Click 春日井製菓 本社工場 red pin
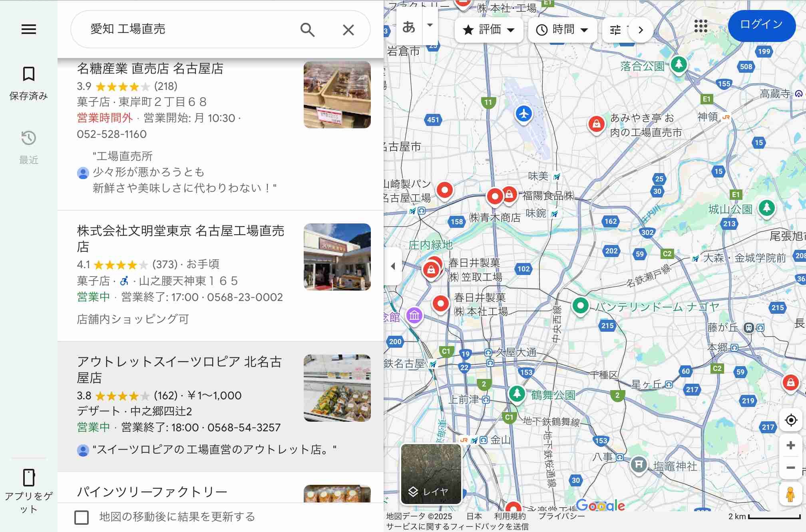The width and height of the screenshot is (806, 532). coord(440,304)
